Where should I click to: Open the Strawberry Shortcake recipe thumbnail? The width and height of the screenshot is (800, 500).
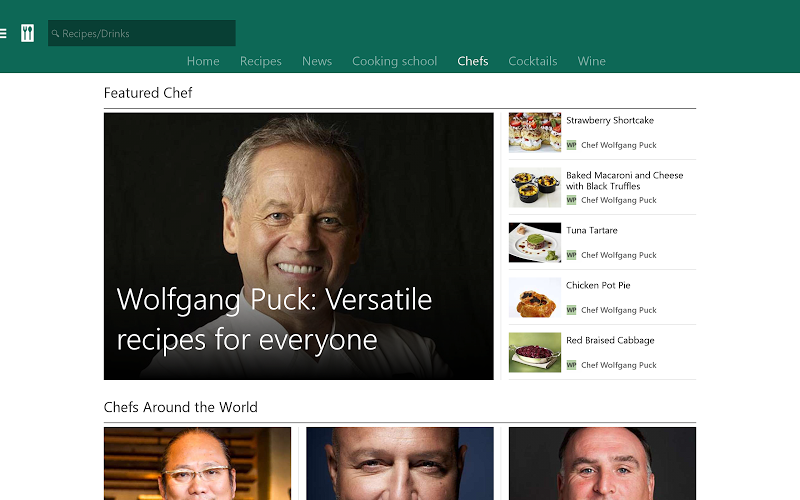click(535, 132)
